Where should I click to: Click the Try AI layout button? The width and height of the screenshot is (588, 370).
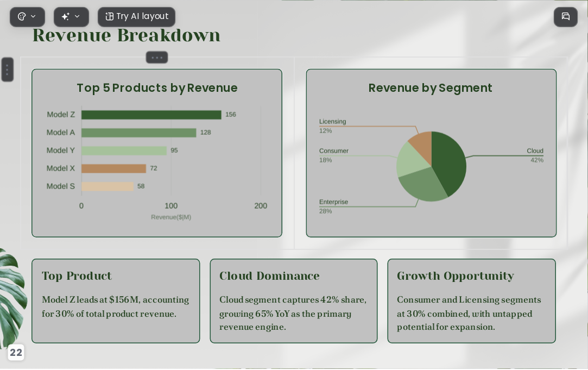tap(136, 16)
